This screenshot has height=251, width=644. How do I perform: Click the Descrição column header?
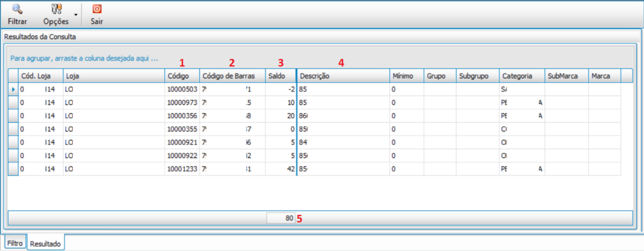pyautogui.click(x=343, y=76)
